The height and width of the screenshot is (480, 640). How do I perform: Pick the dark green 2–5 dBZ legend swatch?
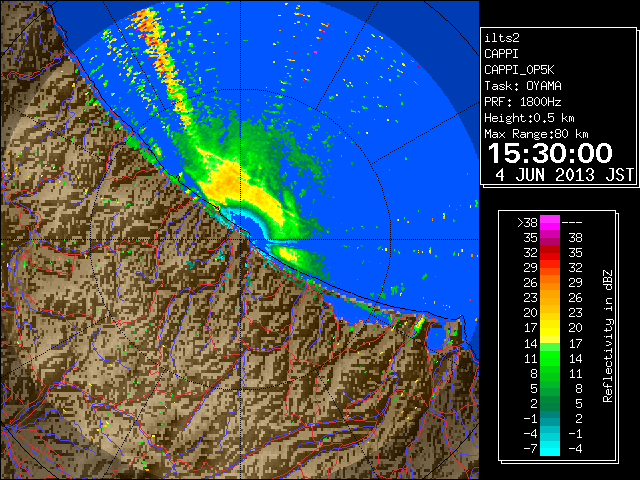(x=550, y=403)
